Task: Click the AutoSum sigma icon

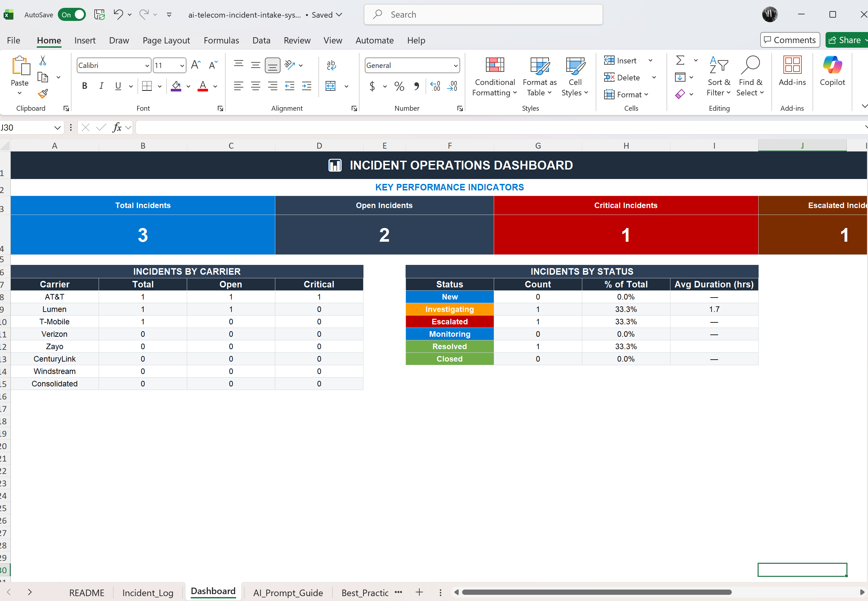Action: pos(680,60)
